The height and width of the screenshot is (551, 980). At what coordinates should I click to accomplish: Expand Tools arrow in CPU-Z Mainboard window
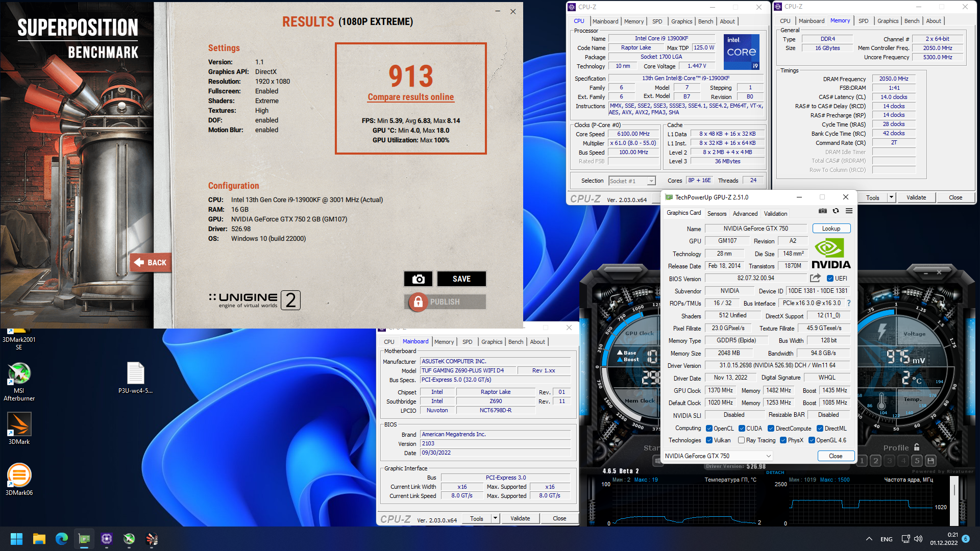click(495, 518)
